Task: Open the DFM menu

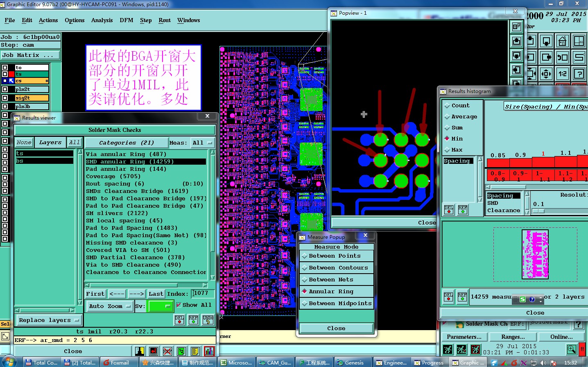Action: click(127, 20)
